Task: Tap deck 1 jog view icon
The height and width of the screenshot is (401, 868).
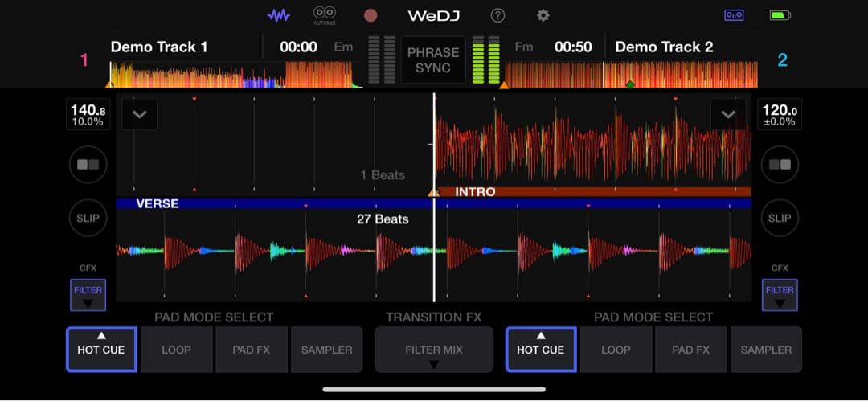Action: coord(88,164)
